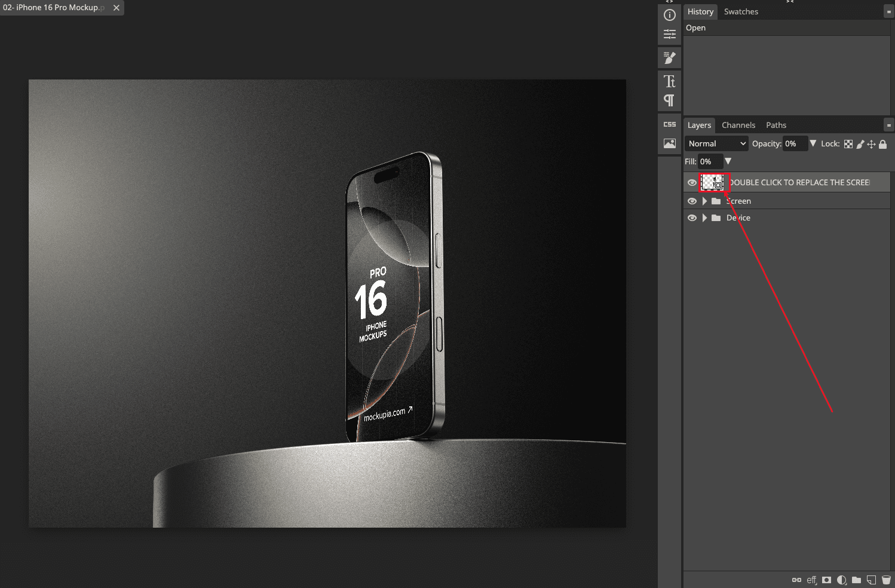Switch to the Channels tab
The width and height of the screenshot is (895, 588).
point(738,125)
